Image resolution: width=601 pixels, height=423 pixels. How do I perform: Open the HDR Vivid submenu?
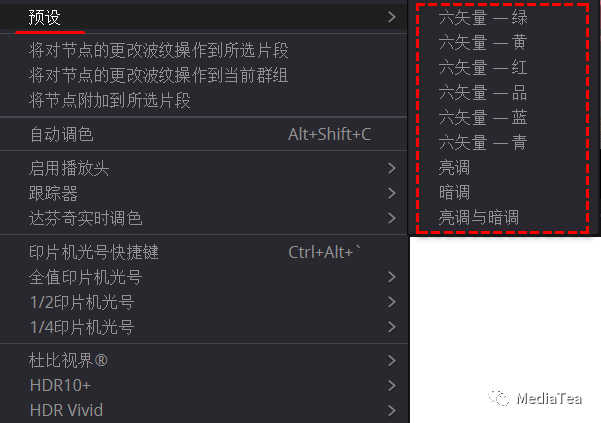[x=204, y=410]
